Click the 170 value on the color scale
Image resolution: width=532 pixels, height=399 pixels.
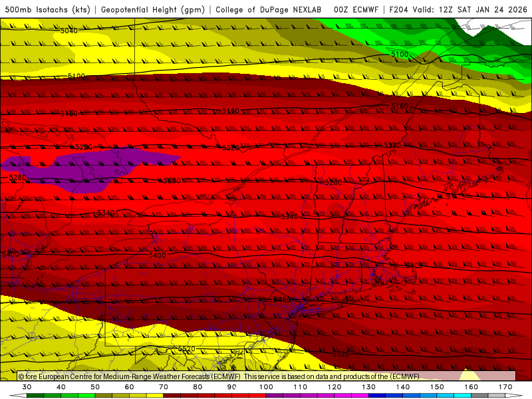pos(505,387)
